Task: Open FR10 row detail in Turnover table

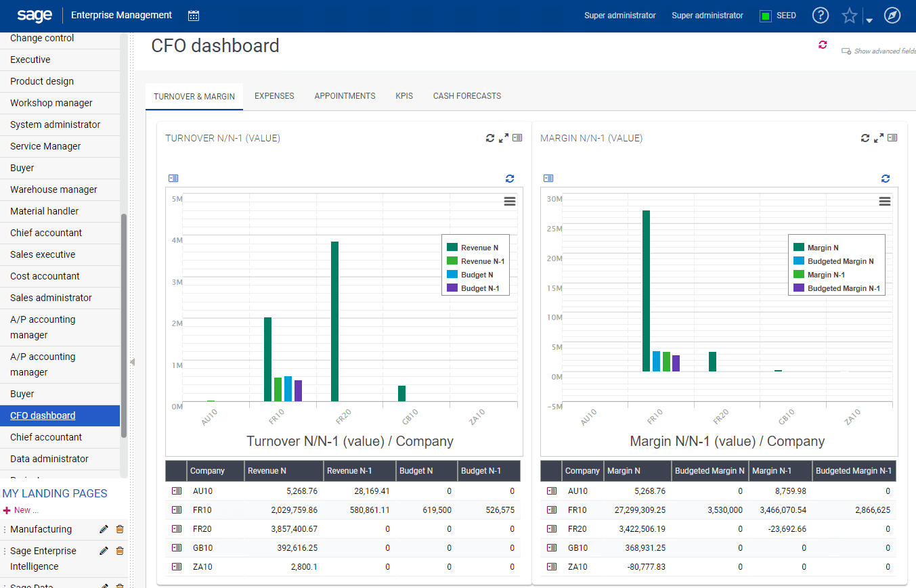Action: pos(176,510)
